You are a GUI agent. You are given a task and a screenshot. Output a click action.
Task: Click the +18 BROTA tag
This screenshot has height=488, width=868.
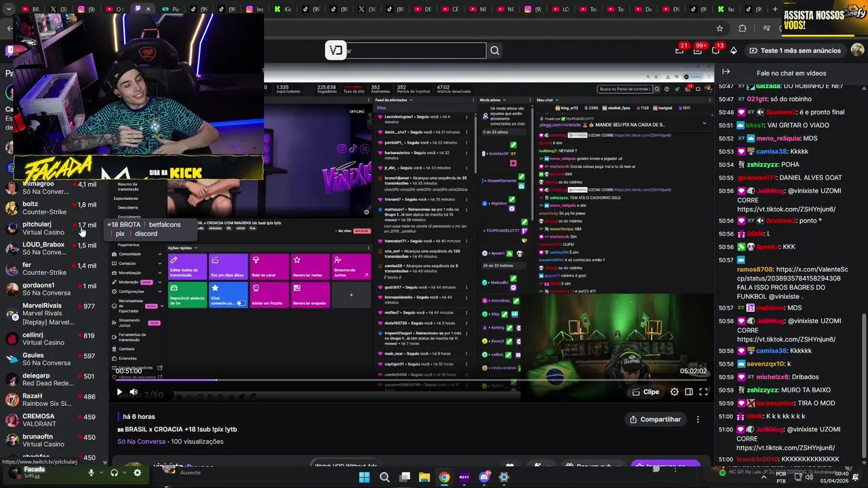[x=124, y=224]
